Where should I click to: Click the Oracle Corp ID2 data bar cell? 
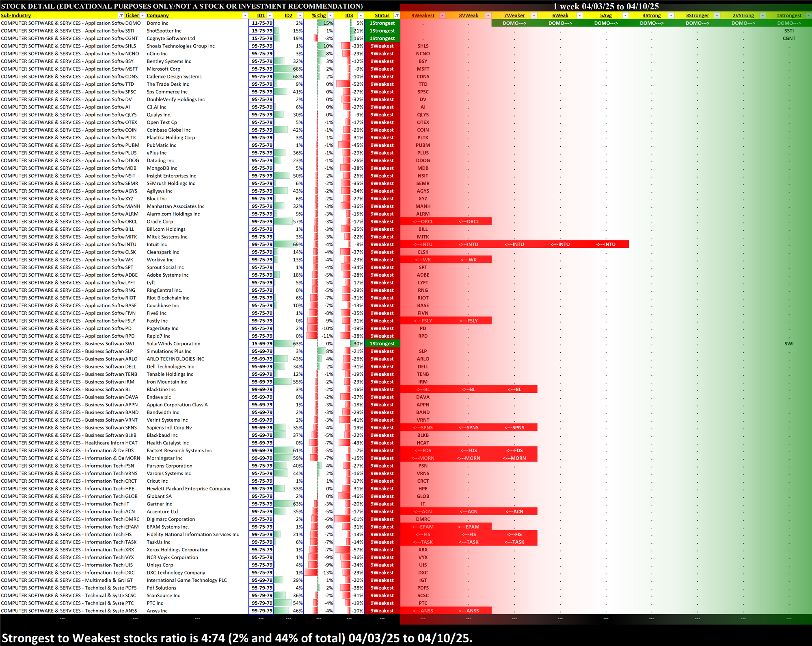(289, 222)
